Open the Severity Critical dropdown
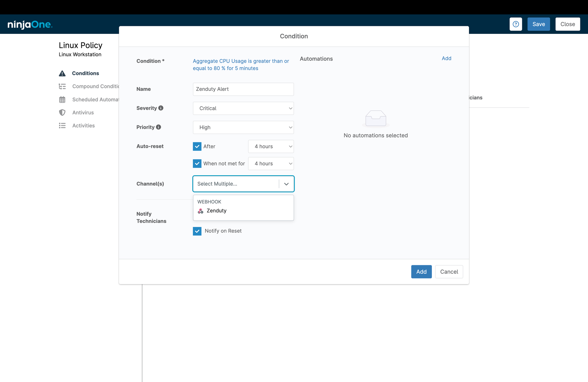The height and width of the screenshot is (382, 588). [243, 108]
